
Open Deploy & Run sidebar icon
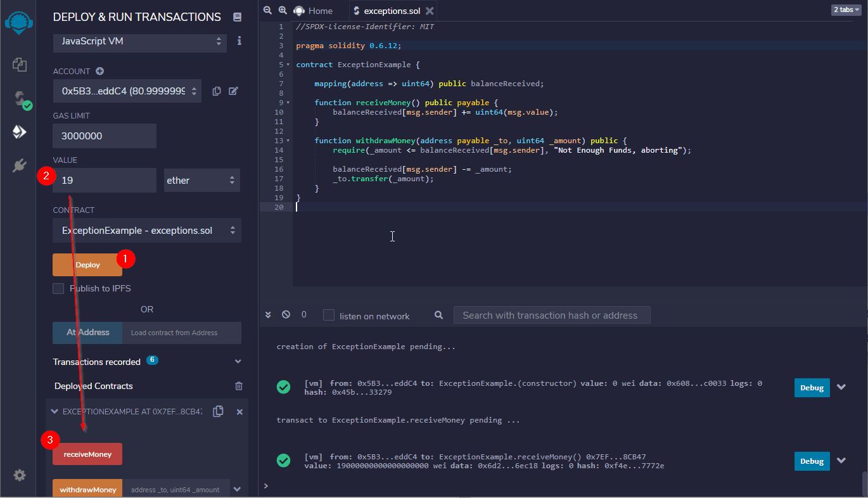pyautogui.click(x=20, y=132)
